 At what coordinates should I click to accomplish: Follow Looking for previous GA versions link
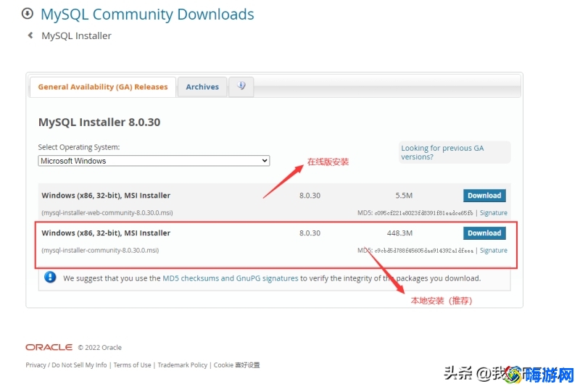click(442, 152)
